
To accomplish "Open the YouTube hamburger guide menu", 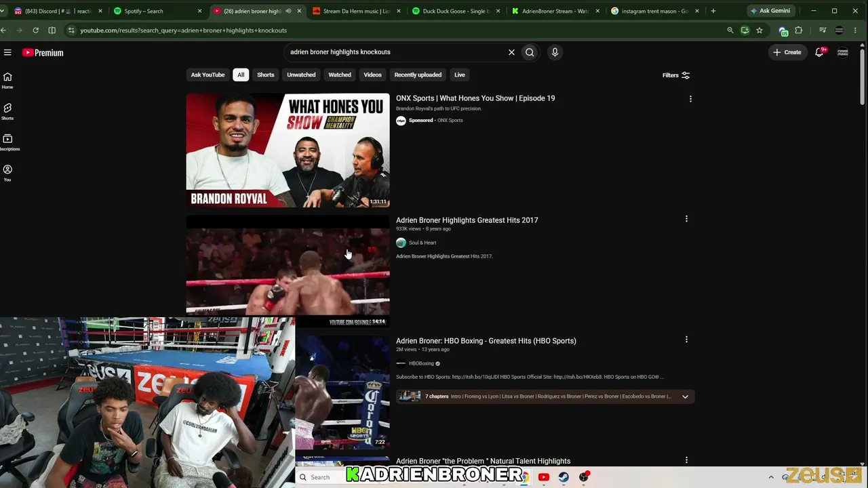I will (7, 52).
